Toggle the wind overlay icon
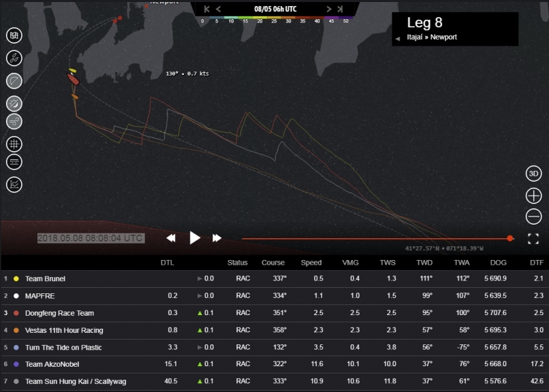This screenshot has width=549, height=392. 14,122
